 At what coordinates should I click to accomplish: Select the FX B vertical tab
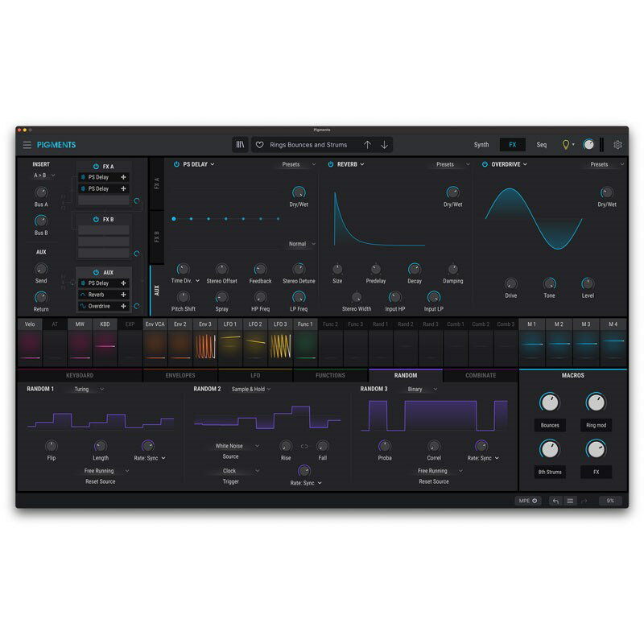[x=156, y=237]
